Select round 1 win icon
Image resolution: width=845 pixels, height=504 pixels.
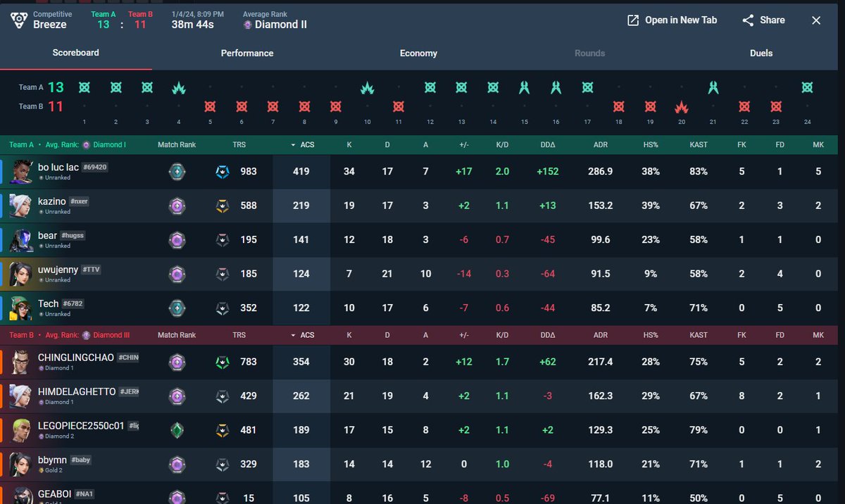pos(84,88)
